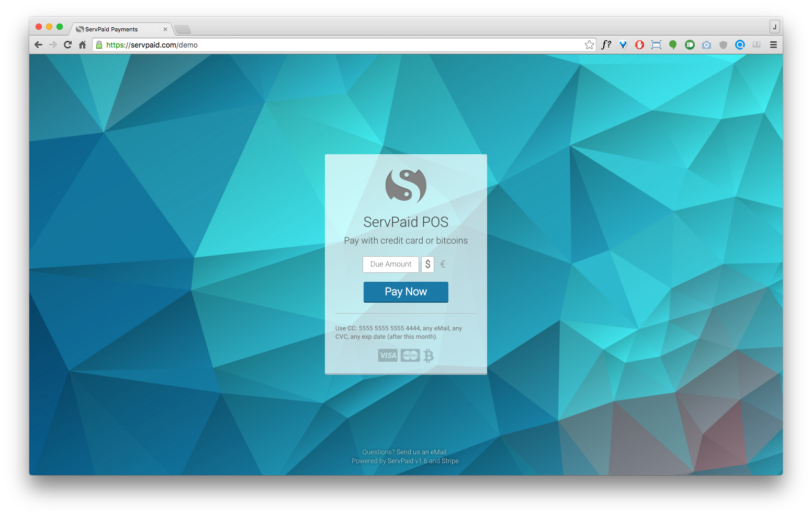
Task: Open a new browser tab
Action: tap(183, 29)
